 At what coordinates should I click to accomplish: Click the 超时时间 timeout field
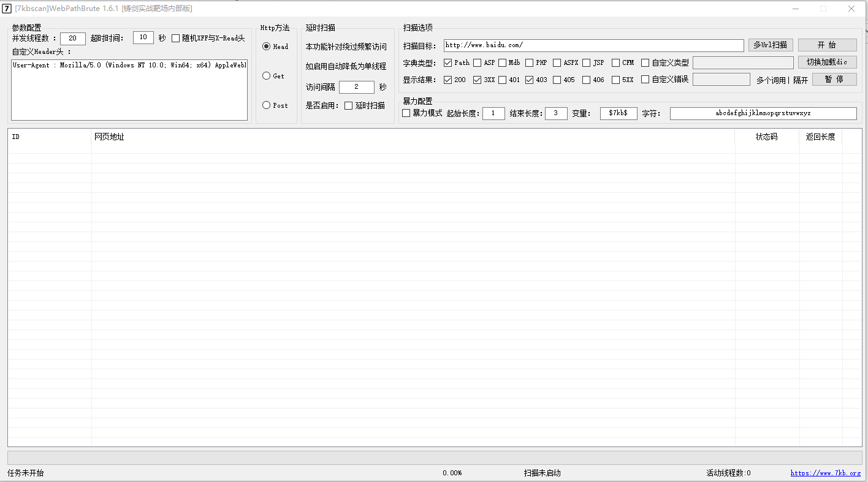[x=143, y=37]
